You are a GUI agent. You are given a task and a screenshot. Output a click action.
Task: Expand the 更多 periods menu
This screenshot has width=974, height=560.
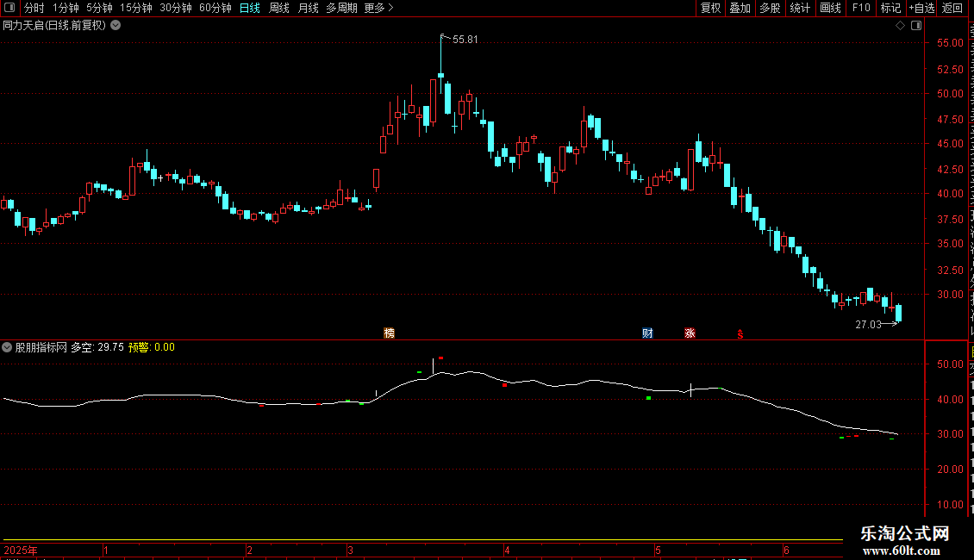pos(378,8)
